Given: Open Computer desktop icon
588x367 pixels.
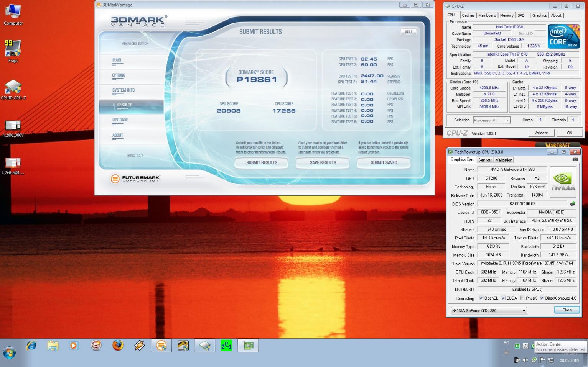Looking at the screenshot, I should coord(13,15).
